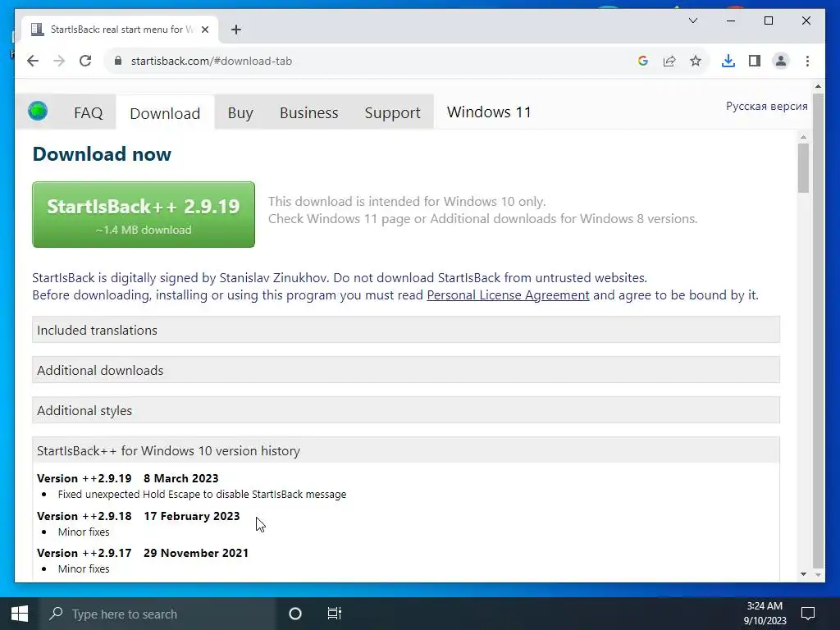Click 'Version ++2.9.18' heading text
The width and height of the screenshot is (840, 630).
84,516
